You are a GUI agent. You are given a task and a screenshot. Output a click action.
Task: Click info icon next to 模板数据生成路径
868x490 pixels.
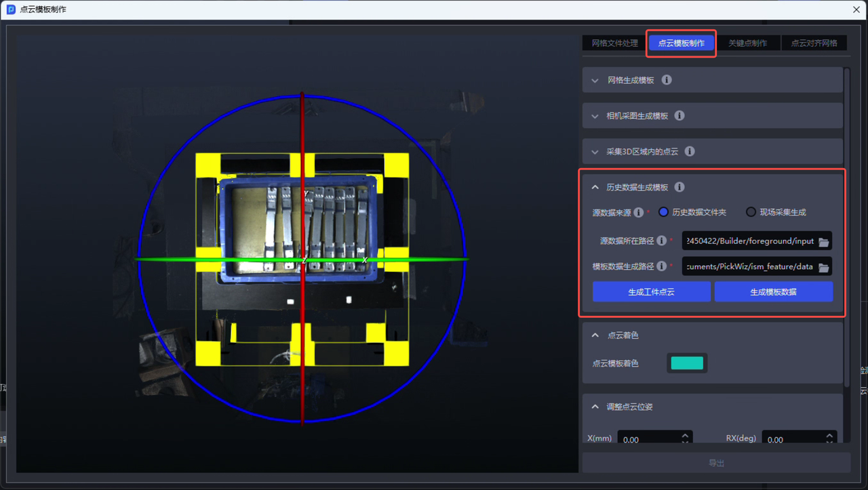[x=661, y=266]
